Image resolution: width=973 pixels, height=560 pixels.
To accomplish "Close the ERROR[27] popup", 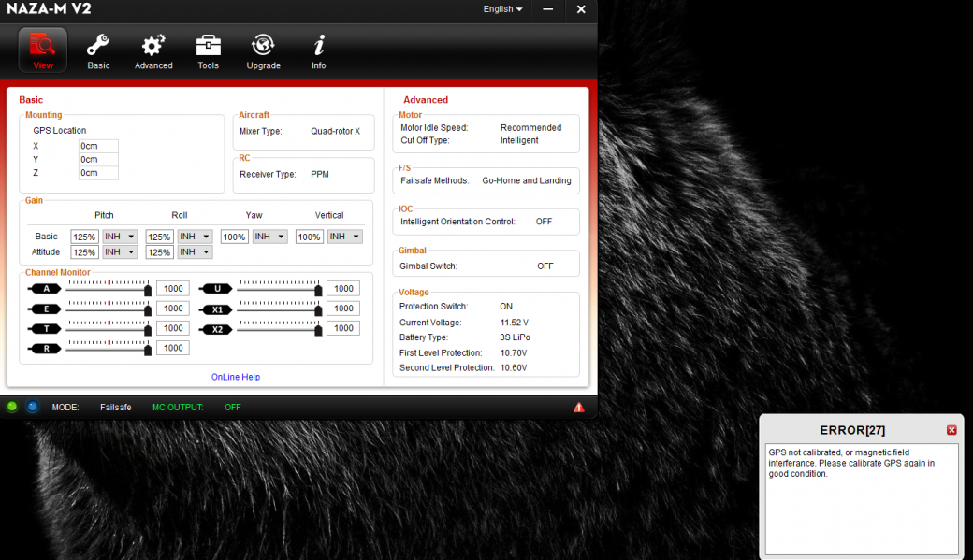I will coord(951,430).
